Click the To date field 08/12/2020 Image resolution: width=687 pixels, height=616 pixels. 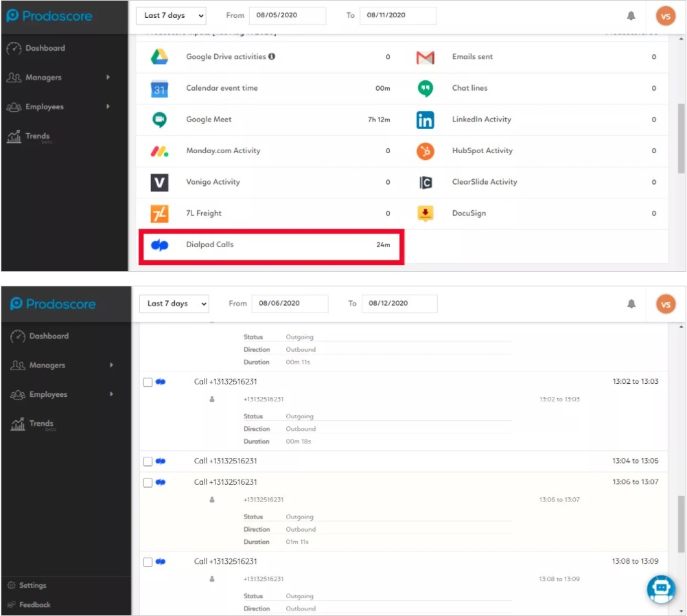tap(399, 304)
